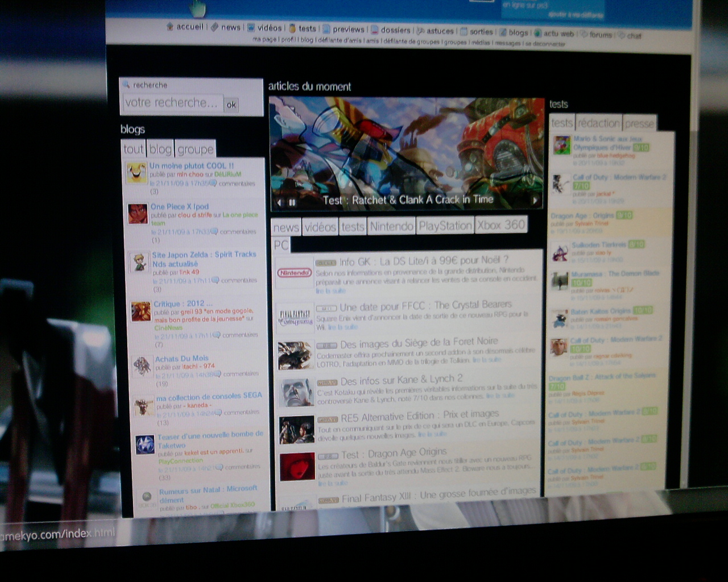
Task: Click the Nintendo logo thumbnail in news list
Action: pyautogui.click(x=294, y=273)
